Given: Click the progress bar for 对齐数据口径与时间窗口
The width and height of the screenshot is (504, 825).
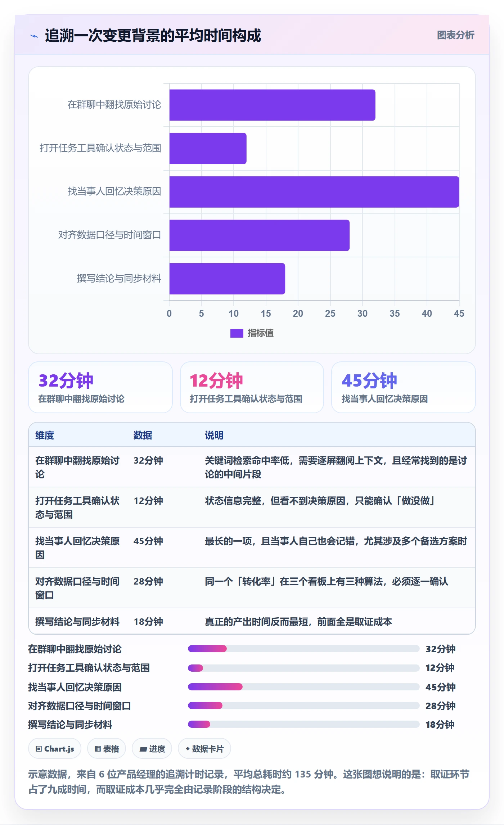Looking at the screenshot, I should click(304, 705).
